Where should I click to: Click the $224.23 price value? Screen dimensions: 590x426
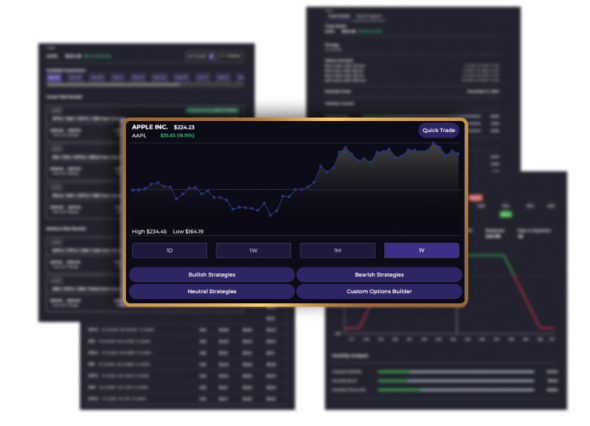click(x=184, y=127)
